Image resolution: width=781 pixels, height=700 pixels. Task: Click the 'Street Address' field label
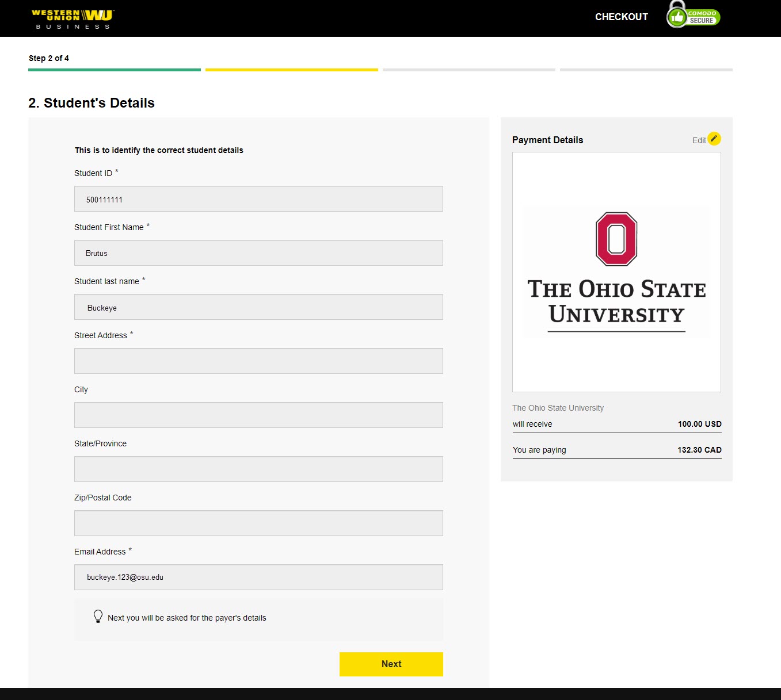click(101, 335)
